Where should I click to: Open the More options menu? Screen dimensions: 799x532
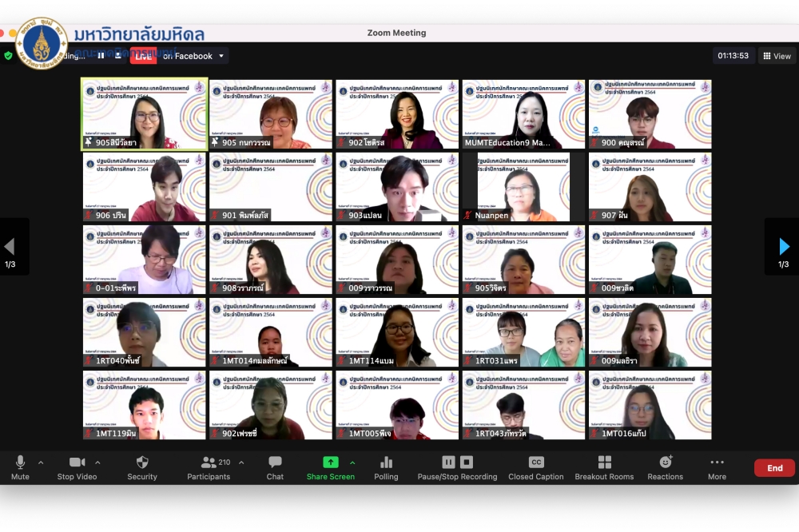click(717, 463)
